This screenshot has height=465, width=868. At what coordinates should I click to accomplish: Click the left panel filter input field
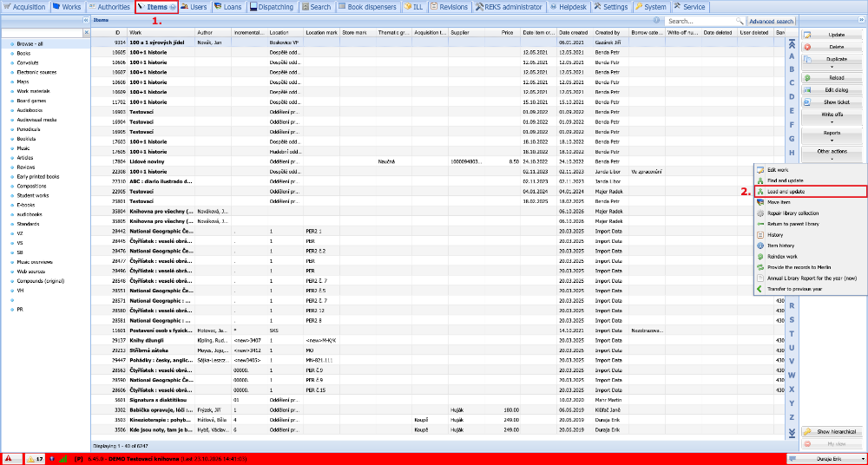coord(42,33)
